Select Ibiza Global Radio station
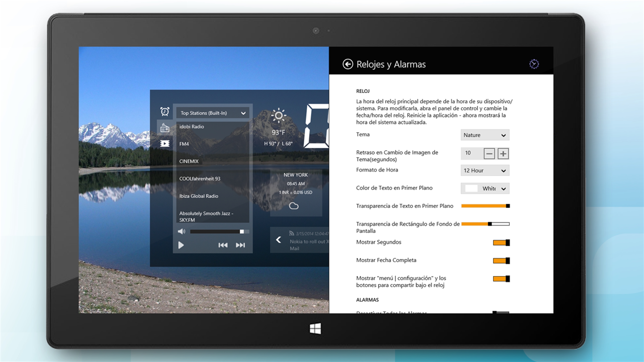 199,196
